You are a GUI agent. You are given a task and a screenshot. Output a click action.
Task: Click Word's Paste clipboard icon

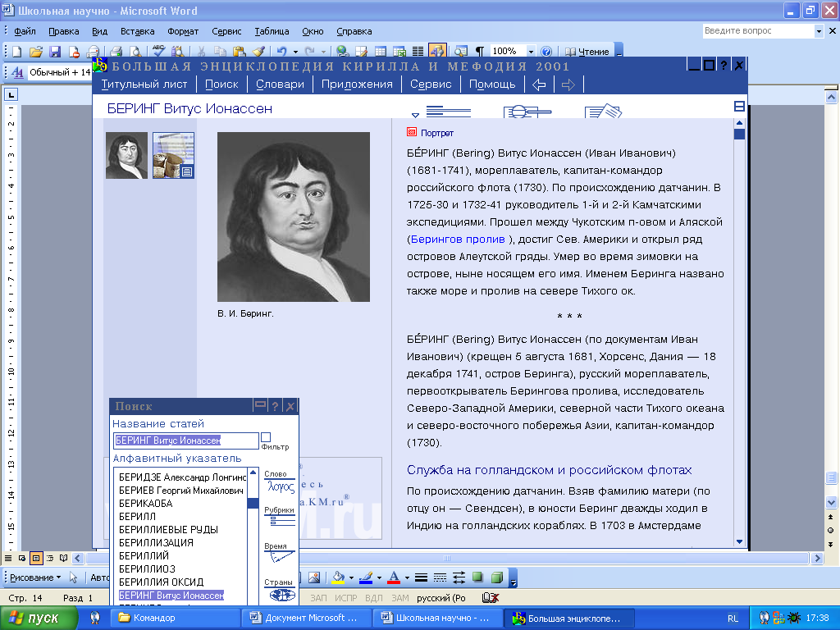click(x=239, y=52)
